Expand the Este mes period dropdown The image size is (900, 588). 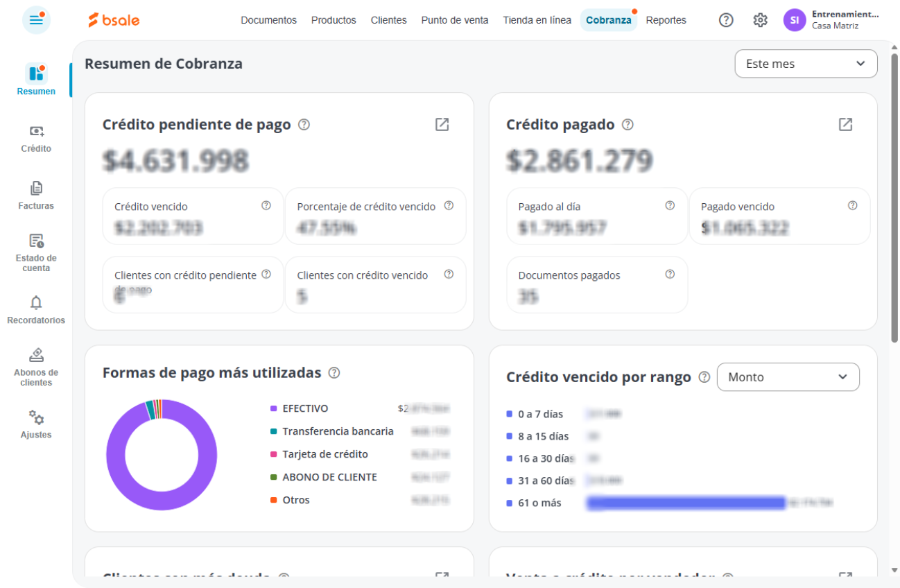tap(806, 64)
